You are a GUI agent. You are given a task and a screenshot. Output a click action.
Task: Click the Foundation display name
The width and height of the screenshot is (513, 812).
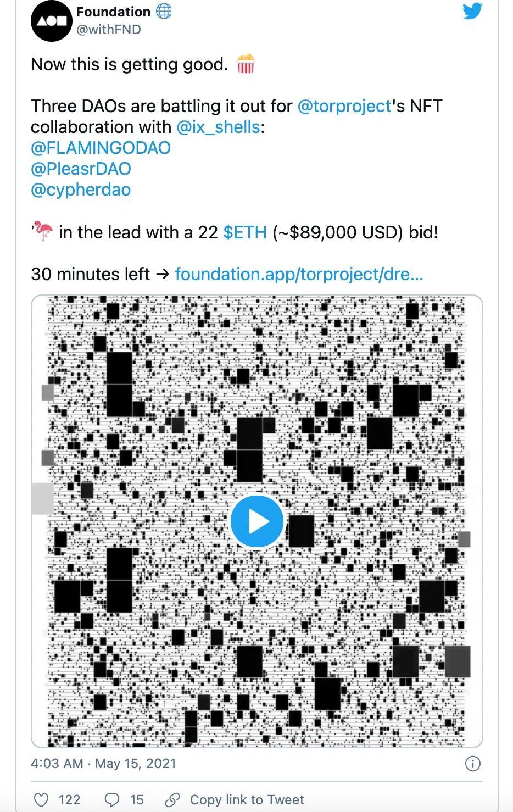click(113, 12)
